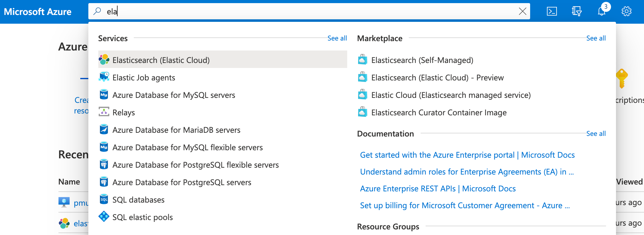This screenshot has width=644, height=235.
Task: Click the Relays service icon
Action: pyautogui.click(x=104, y=112)
